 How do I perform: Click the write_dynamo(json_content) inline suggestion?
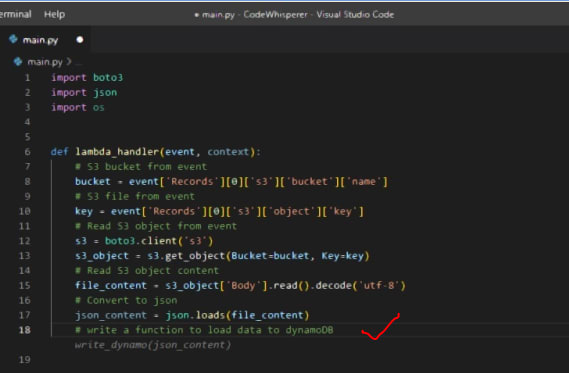pos(153,345)
